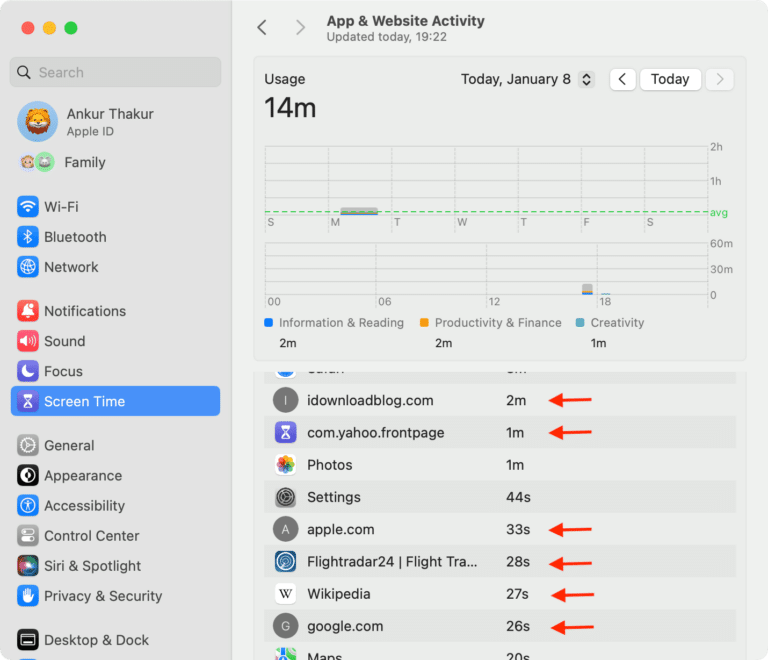Open Focus moon icon
The image size is (768, 660).
pyautogui.click(x=28, y=371)
